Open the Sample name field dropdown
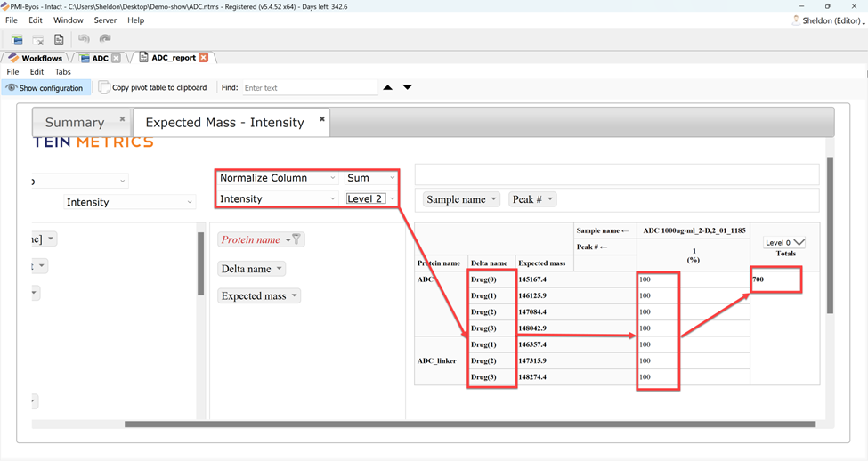 click(x=461, y=199)
